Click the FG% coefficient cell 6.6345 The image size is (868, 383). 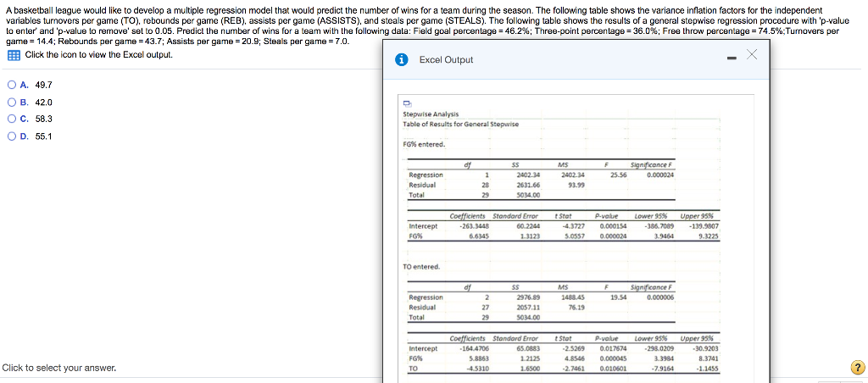[x=478, y=236]
